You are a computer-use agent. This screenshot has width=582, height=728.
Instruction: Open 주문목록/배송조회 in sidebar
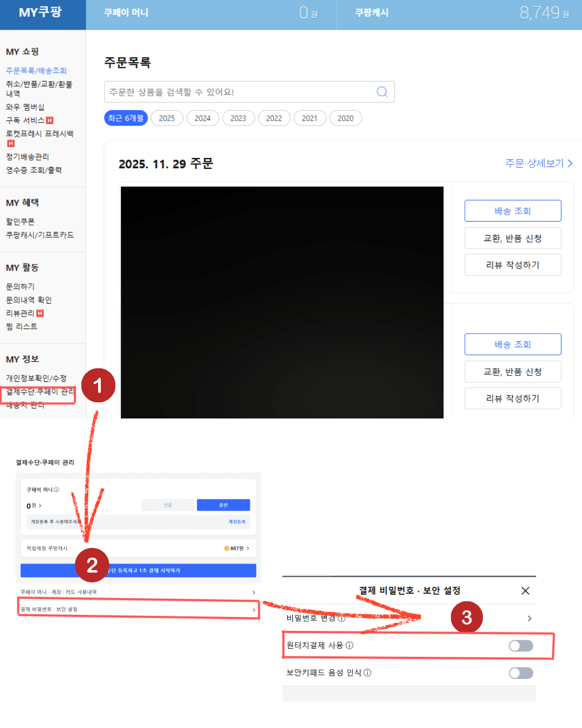pos(36,71)
